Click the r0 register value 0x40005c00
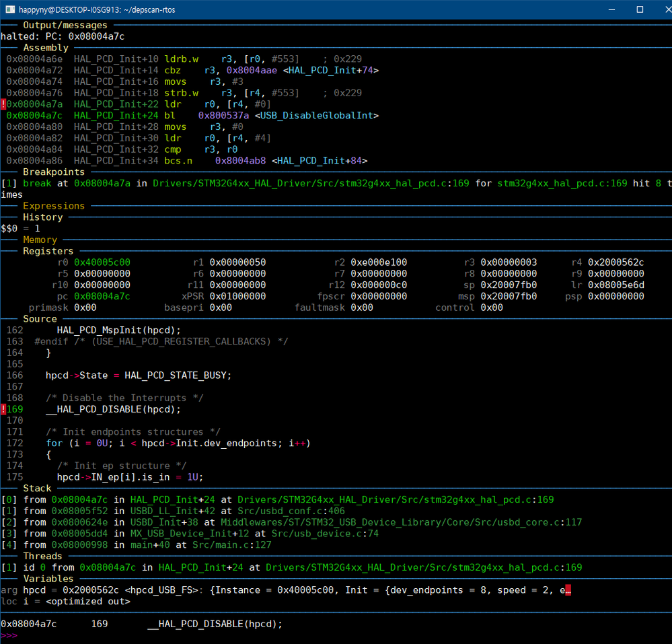This screenshot has width=672, height=644. click(102, 262)
